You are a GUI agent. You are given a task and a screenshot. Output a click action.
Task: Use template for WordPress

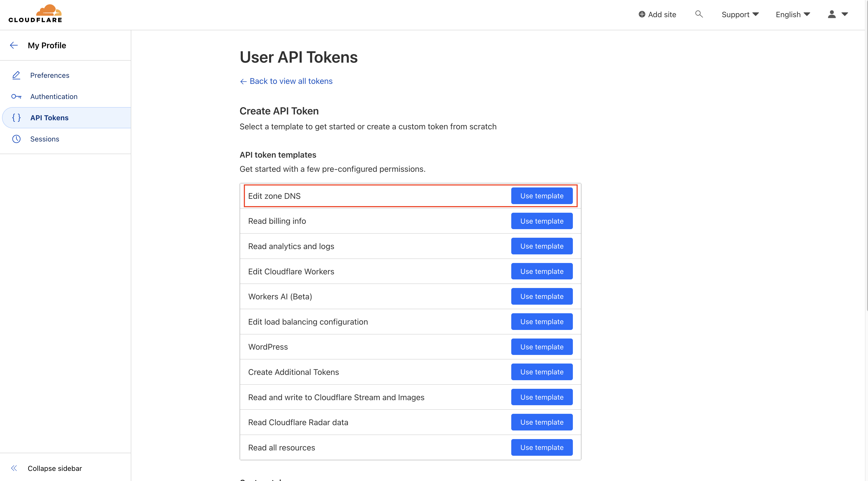542,347
